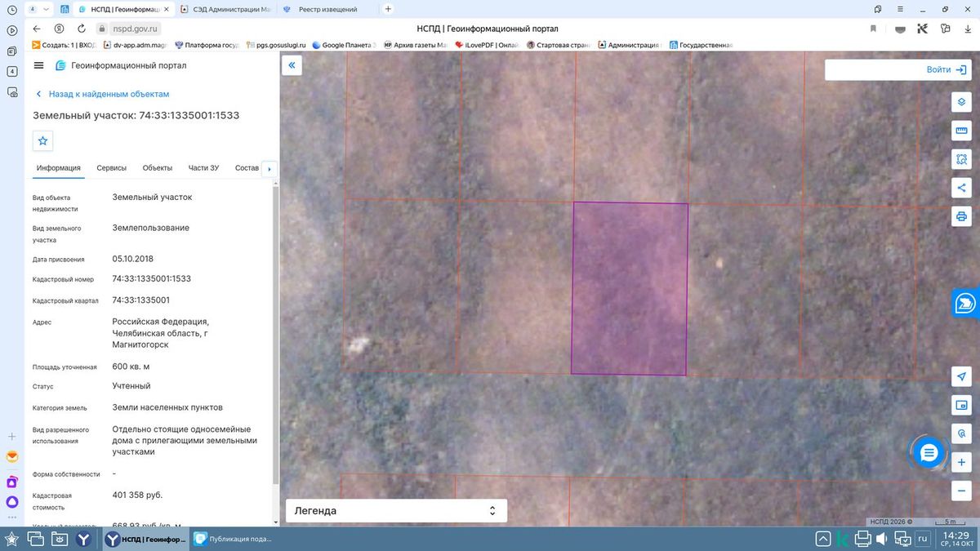Add parcel to favorites with star
This screenshot has height=551, width=980.
point(43,141)
